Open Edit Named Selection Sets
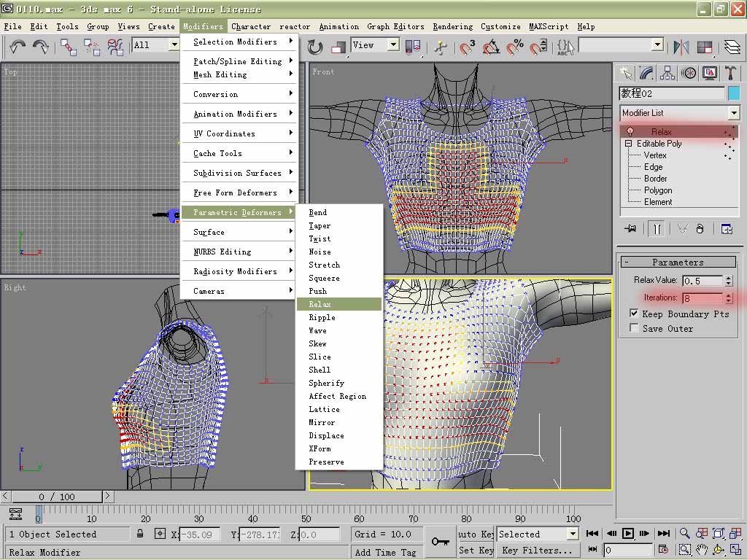The image size is (747, 560). pos(565,47)
